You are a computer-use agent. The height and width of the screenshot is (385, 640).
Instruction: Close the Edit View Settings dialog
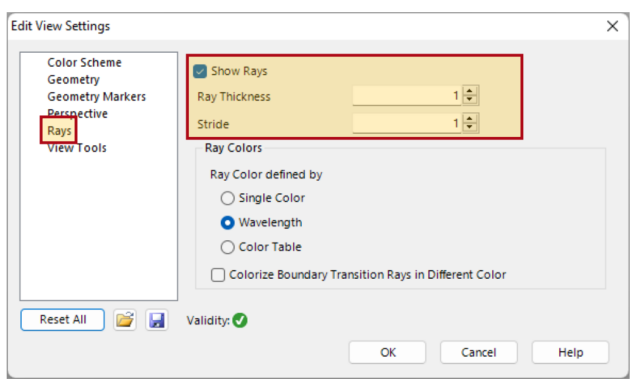tap(612, 27)
